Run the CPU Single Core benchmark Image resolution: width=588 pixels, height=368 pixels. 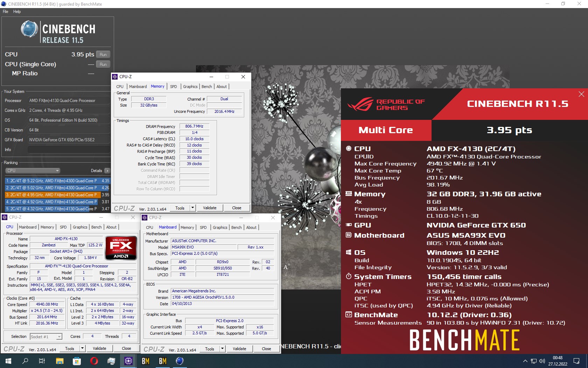103,64
